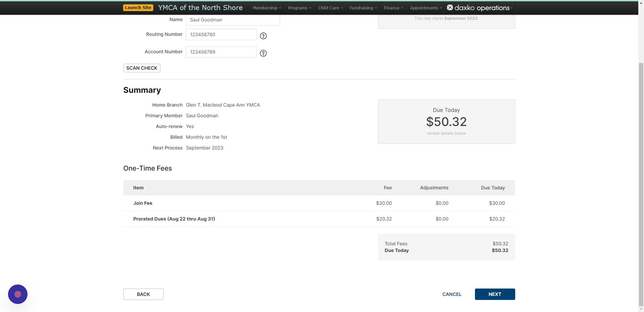This screenshot has height=312, width=644.
Task: Click the NEXT button
Action: coord(495,294)
